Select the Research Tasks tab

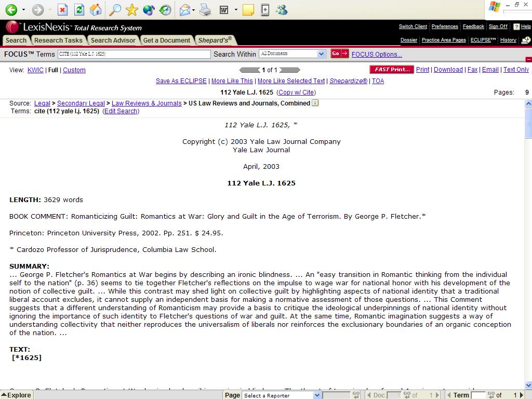click(58, 40)
